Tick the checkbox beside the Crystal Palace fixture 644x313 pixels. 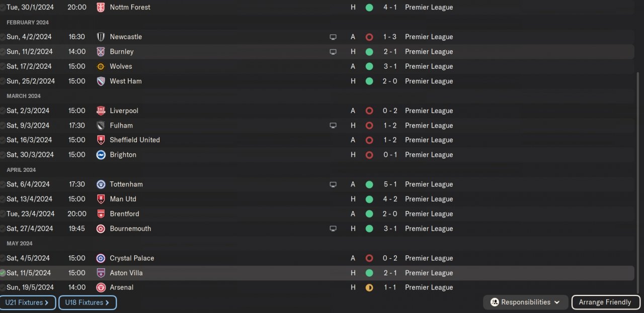tap(3, 258)
